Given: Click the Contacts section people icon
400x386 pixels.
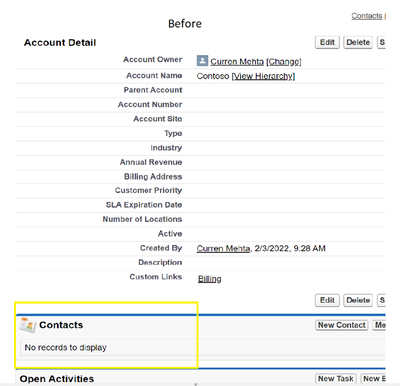Looking at the screenshot, I should [x=27, y=325].
